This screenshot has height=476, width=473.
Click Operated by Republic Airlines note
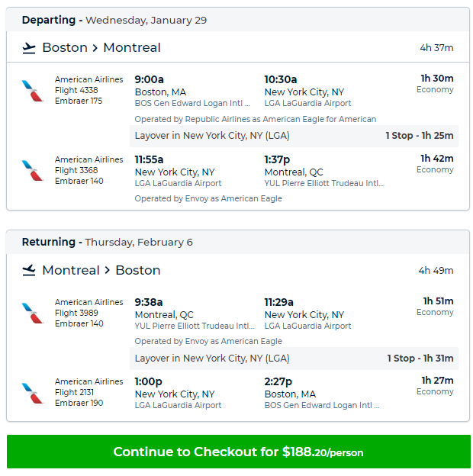coord(256,119)
